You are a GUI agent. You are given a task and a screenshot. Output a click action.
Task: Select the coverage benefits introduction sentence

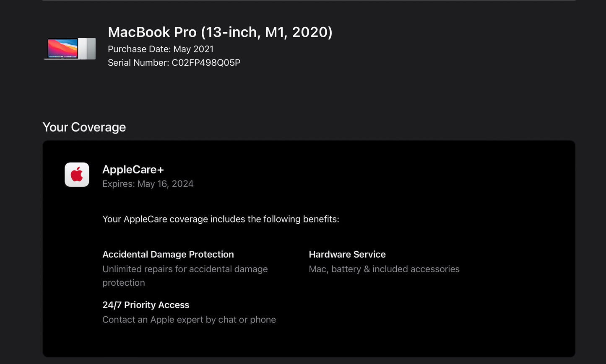(221, 219)
